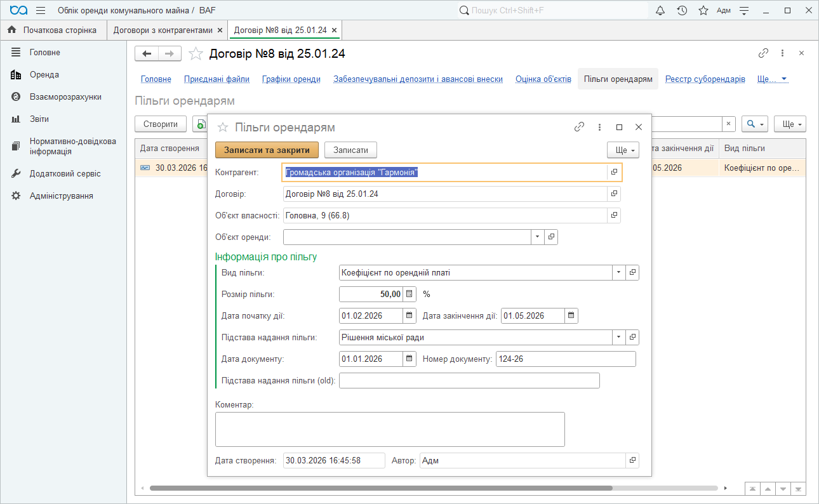Open the notifications bell icon
The image size is (819, 504).
pos(660,10)
